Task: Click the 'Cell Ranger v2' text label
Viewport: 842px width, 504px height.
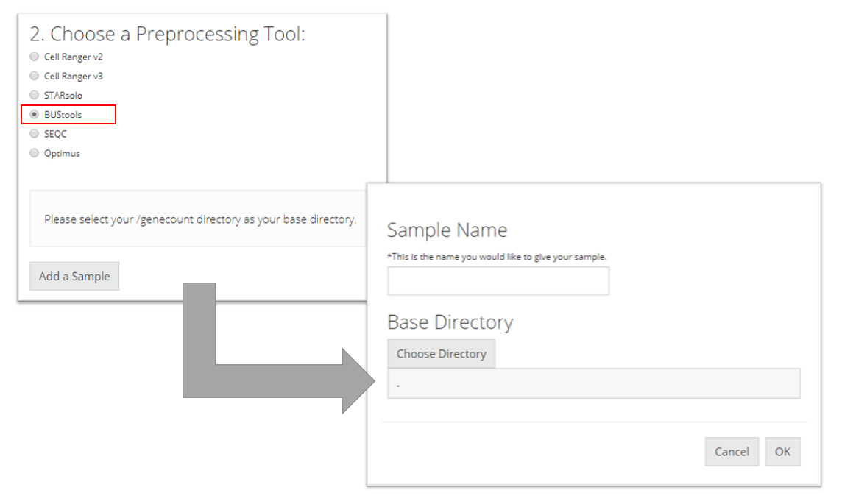Action: [x=68, y=57]
